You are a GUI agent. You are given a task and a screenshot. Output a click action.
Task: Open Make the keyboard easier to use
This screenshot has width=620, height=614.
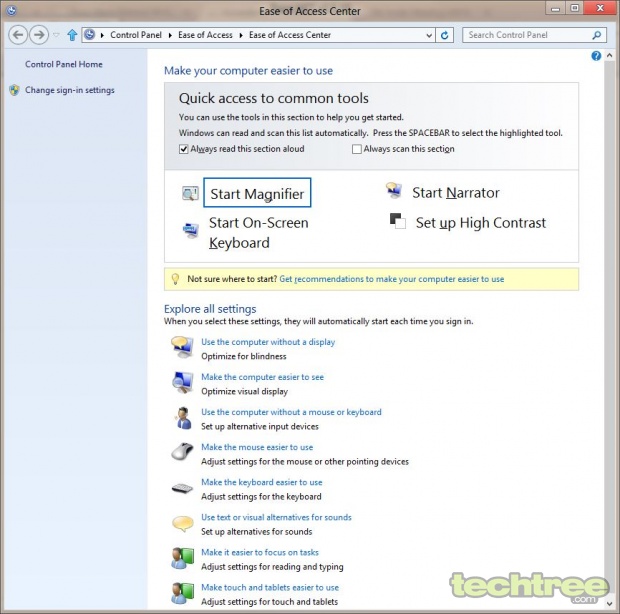click(261, 482)
